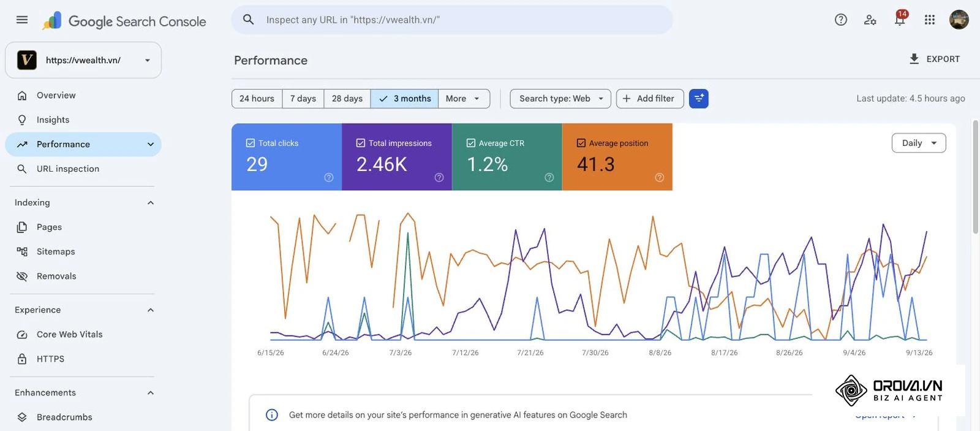Open the More date range dropdown

(464, 99)
